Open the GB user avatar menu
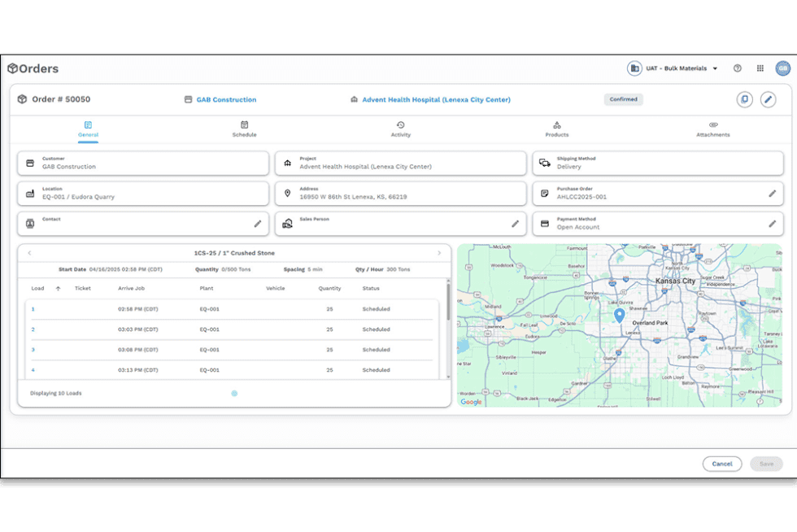This screenshot has width=797, height=532. click(782, 68)
